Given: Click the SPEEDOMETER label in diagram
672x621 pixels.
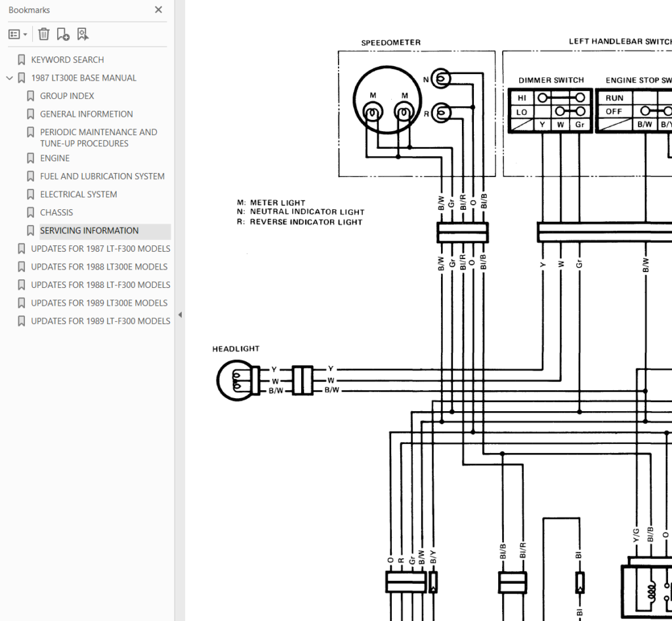Looking at the screenshot, I should [x=391, y=43].
